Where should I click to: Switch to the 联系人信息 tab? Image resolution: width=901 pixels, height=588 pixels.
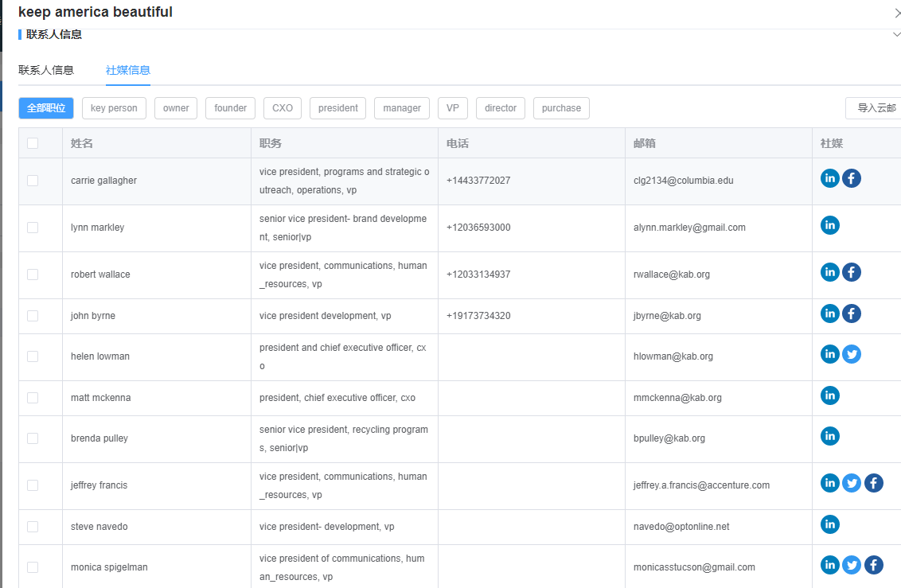click(x=46, y=70)
